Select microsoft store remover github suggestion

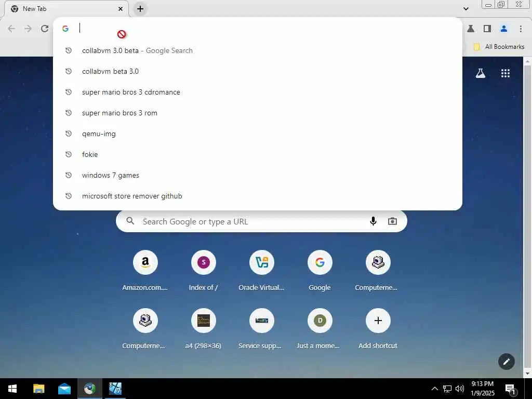tap(258, 196)
